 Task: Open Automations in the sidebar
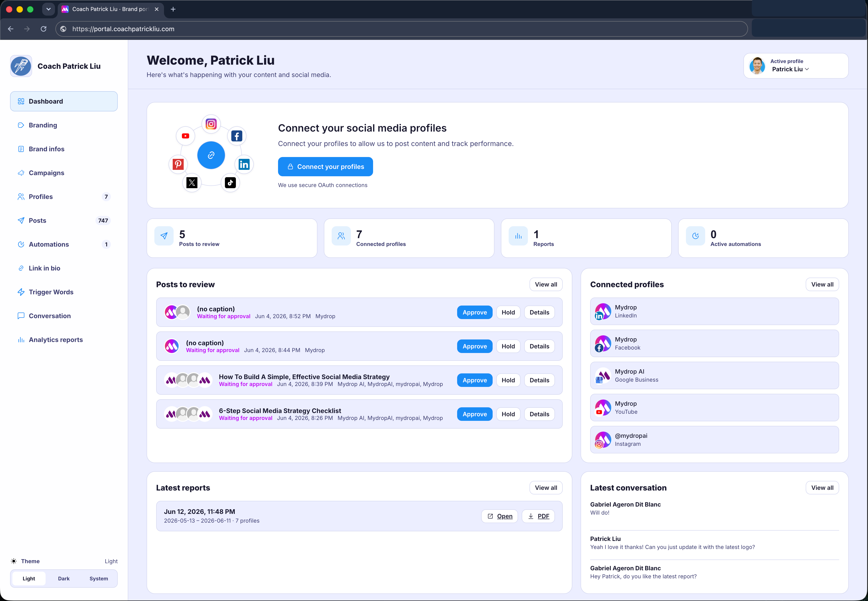point(64,244)
